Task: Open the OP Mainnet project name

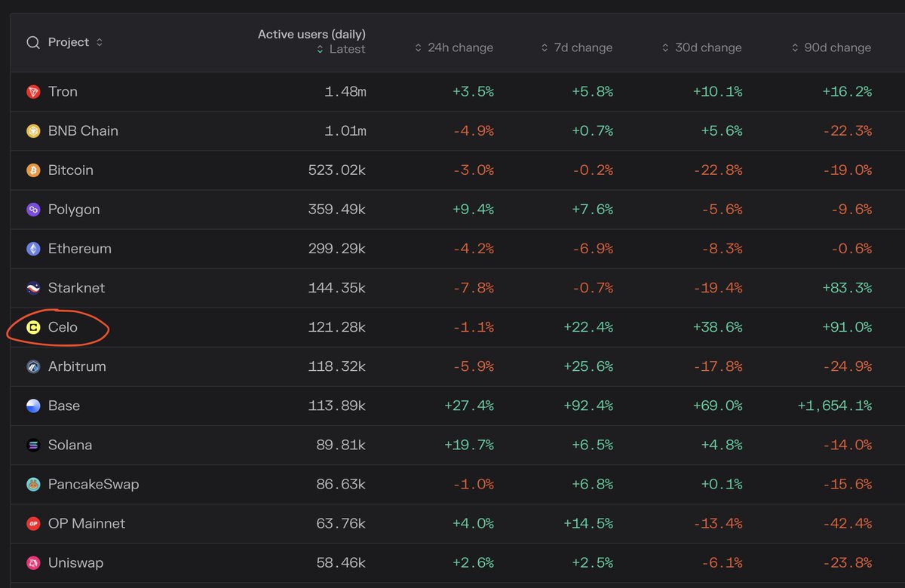Action: (x=87, y=523)
